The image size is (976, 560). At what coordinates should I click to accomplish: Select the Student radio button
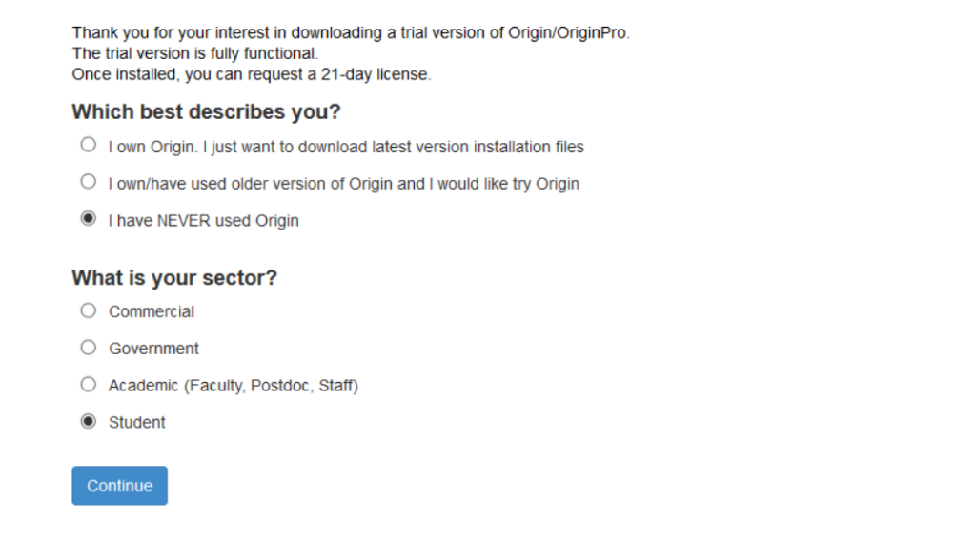[89, 422]
